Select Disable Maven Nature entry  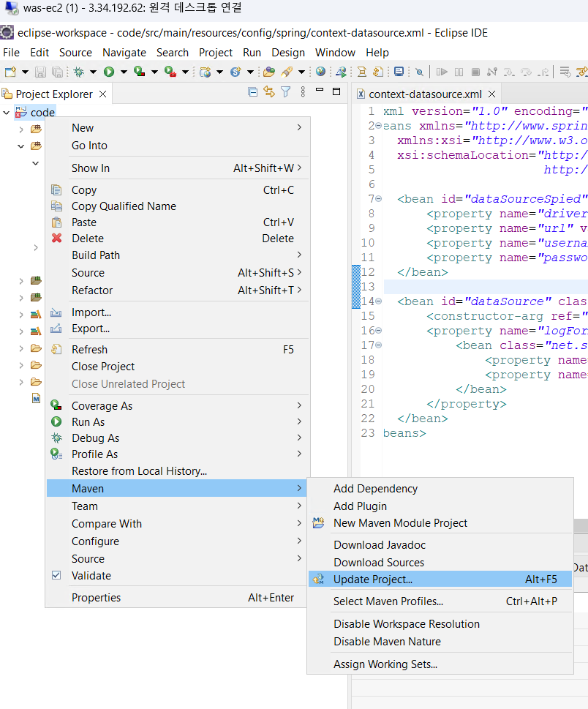pos(440,642)
